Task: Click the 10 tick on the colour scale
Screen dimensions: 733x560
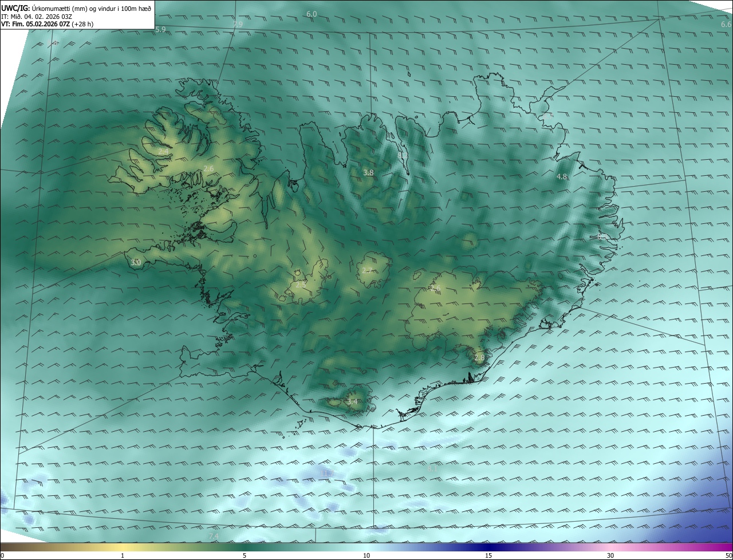Action: point(366,555)
